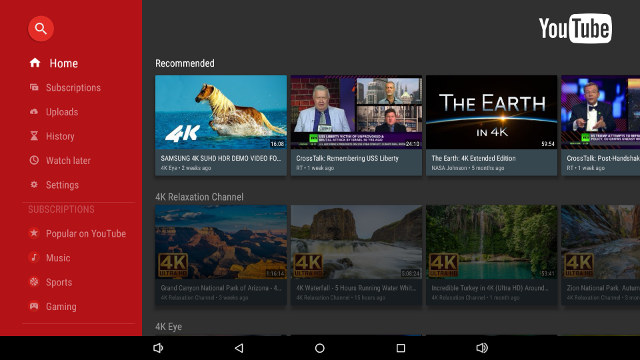The width and height of the screenshot is (640, 360).
Task: Play CrossTalk Remembering USS Liberty thumbnail
Action: click(x=356, y=112)
